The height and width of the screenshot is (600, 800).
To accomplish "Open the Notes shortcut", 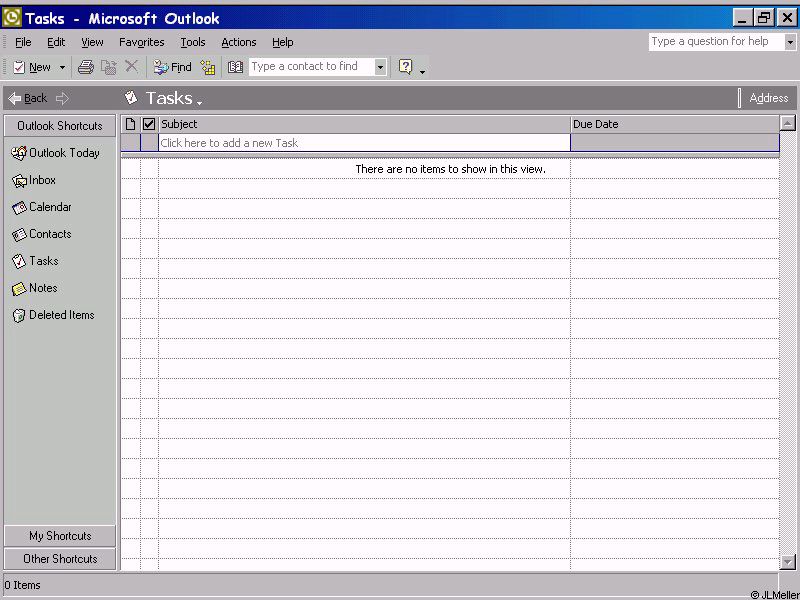I will tap(34, 288).
